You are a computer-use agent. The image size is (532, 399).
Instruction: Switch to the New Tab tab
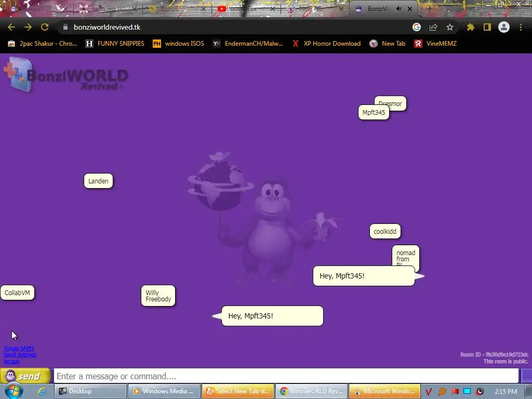point(315,9)
